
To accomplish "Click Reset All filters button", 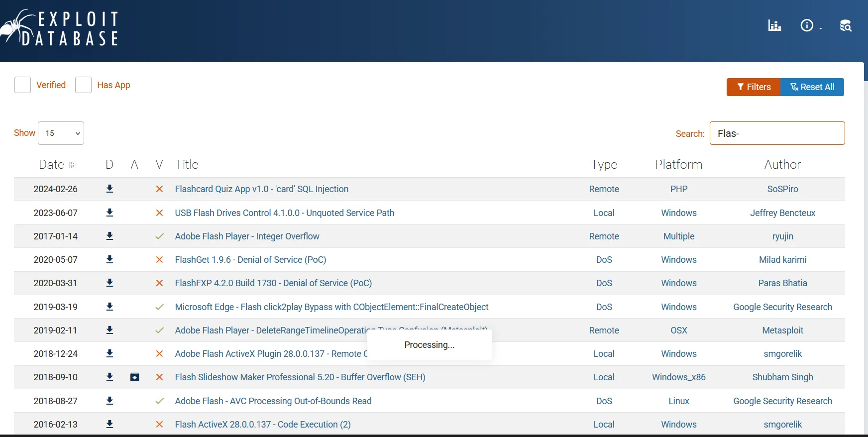I will (812, 87).
